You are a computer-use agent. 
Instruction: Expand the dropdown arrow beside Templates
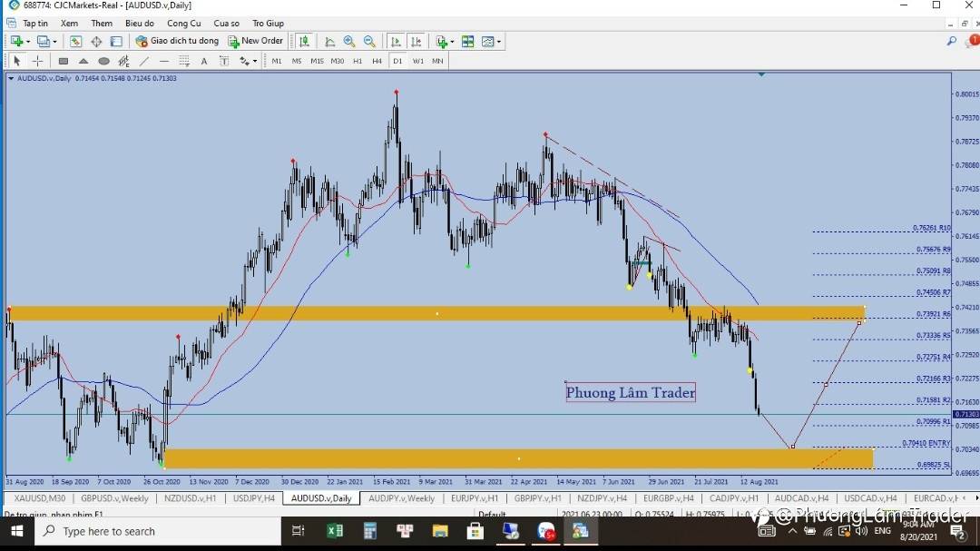pos(499,42)
